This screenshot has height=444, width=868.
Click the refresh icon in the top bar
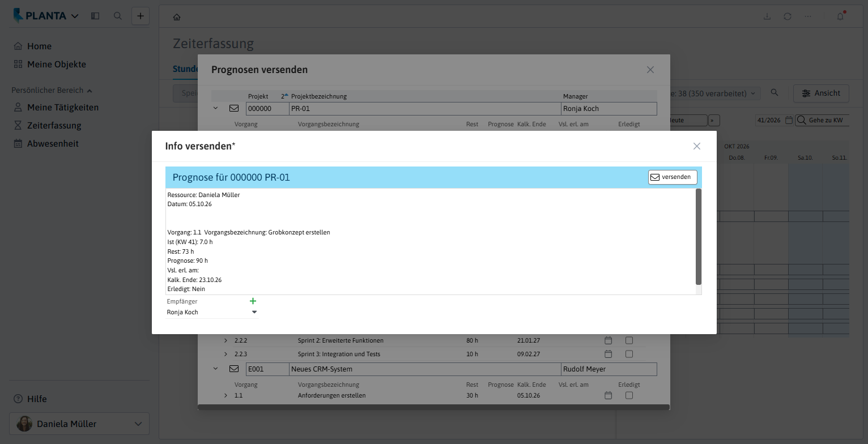pyautogui.click(x=788, y=16)
